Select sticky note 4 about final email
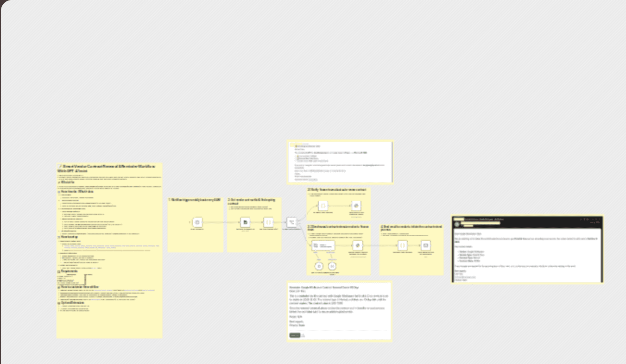Image resolution: width=626 pixels, height=364 pixels. coord(412,250)
